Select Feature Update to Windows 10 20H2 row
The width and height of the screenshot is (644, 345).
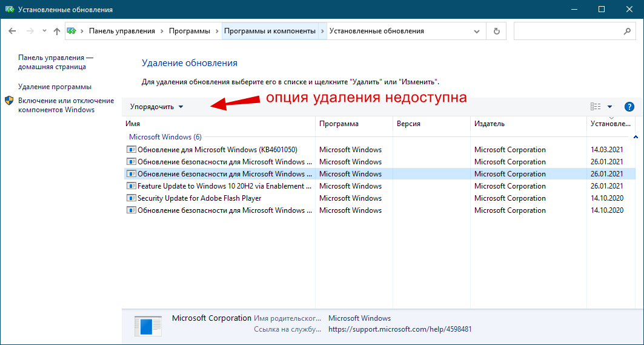379,186
